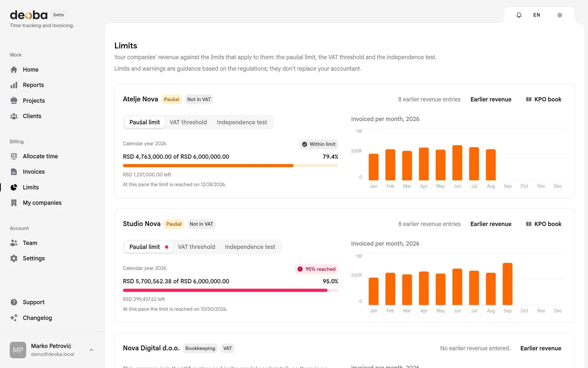Click Not in VAT badge beside Studio Nova
The width and height of the screenshot is (588, 368).
(201, 224)
